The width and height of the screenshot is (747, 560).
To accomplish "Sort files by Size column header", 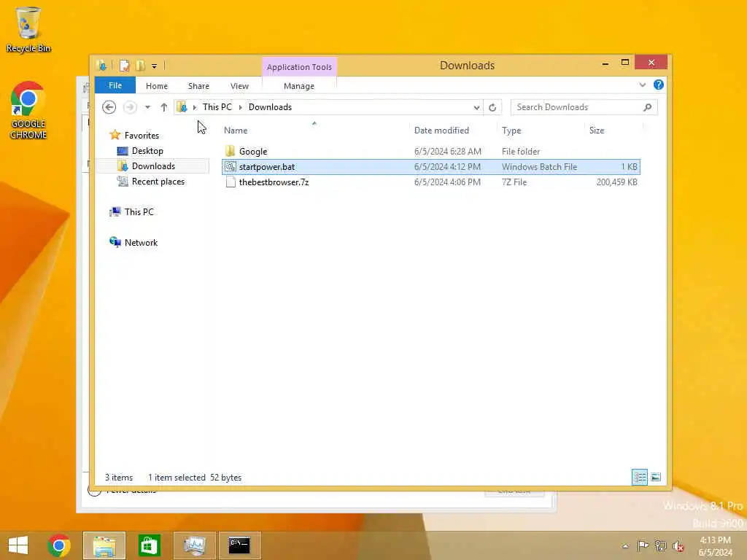I will point(597,131).
